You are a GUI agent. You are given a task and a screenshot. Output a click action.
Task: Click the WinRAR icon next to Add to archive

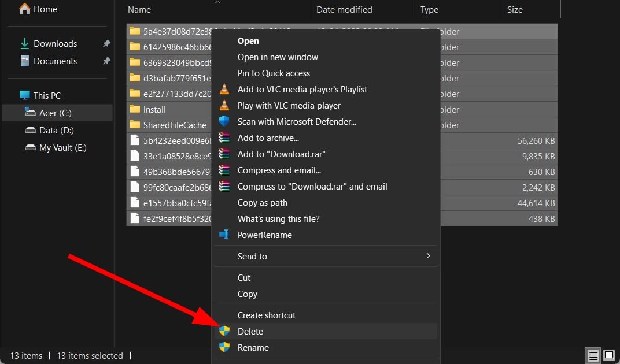click(224, 138)
